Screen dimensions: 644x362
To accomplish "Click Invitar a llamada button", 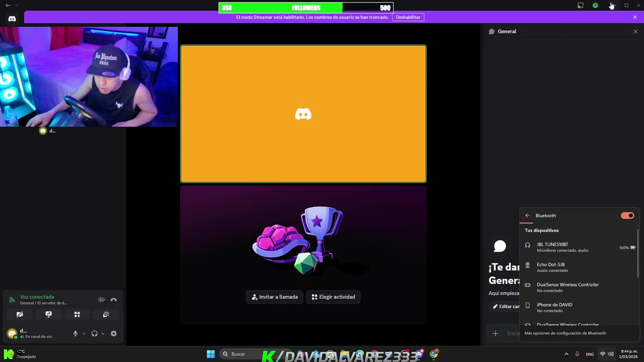I will [x=275, y=297].
